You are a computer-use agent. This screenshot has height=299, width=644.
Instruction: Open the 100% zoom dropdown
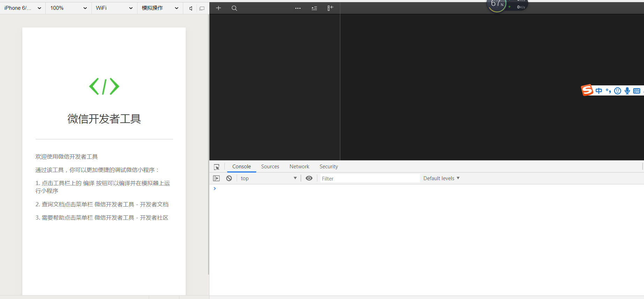[x=68, y=8]
